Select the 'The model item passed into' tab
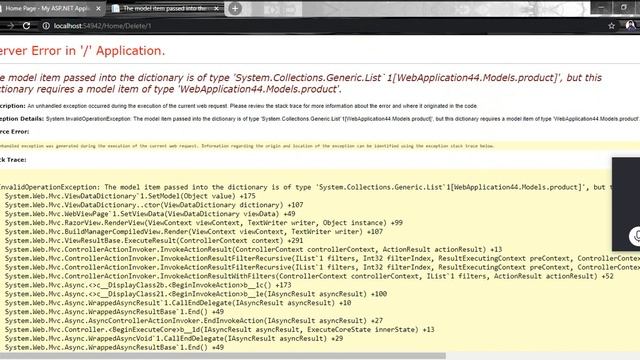 tap(165, 9)
